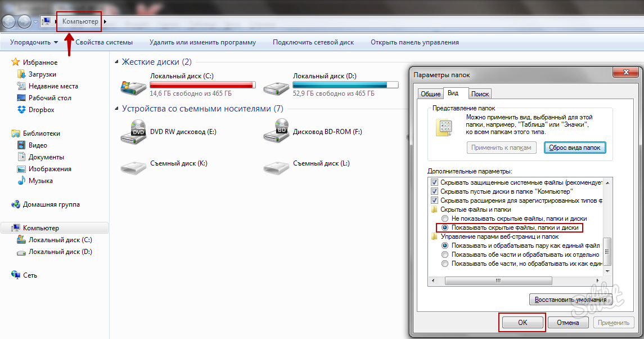
Task: Click 'Восстановить умолчания' button
Action: click(x=570, y=299)
